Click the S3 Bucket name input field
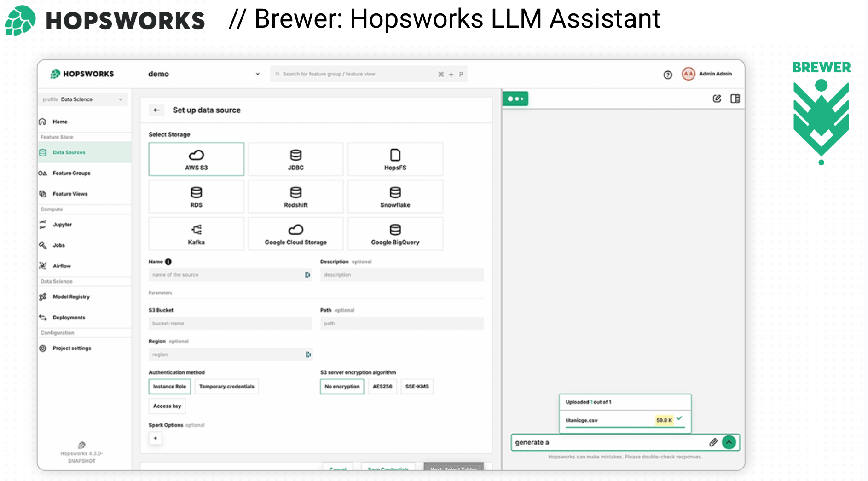 pyautogui.click(x=230, y=324)
